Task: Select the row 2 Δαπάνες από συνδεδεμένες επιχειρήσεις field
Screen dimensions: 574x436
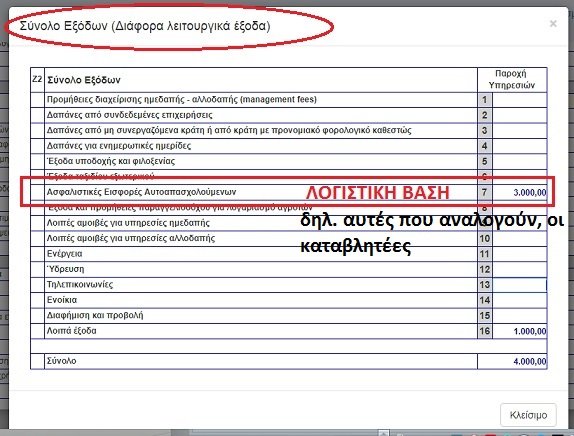Action: [x=519, y=115]
